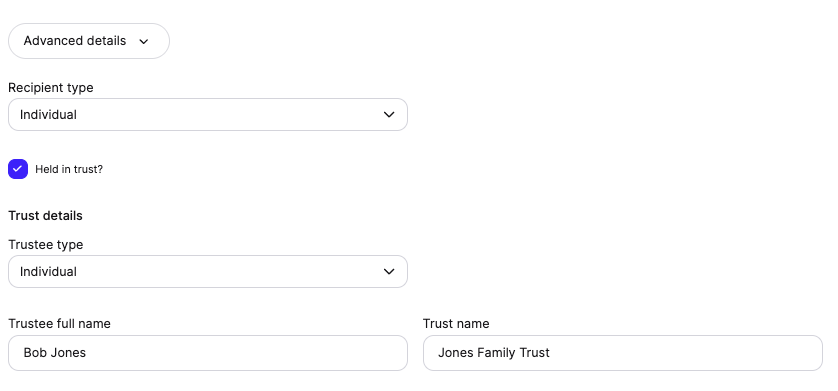Click the 'Held in trust?' label text
Image resolution: width=838 pixels, height=391 pixels.
tap(69, 169)
